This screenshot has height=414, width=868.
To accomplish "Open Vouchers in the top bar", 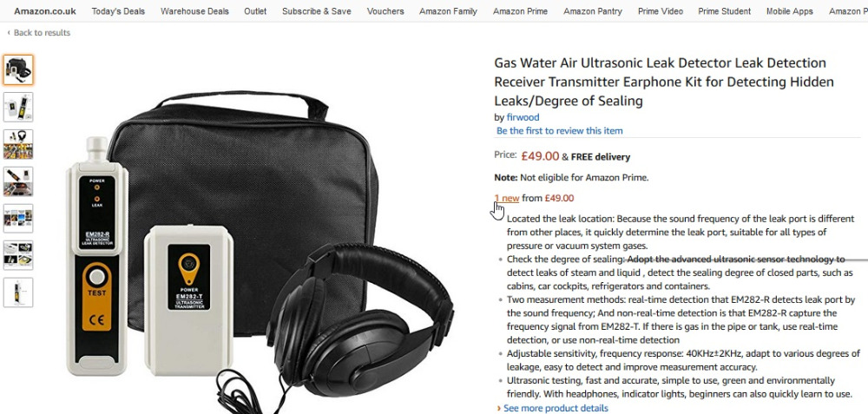I will [x=385, y=11].
